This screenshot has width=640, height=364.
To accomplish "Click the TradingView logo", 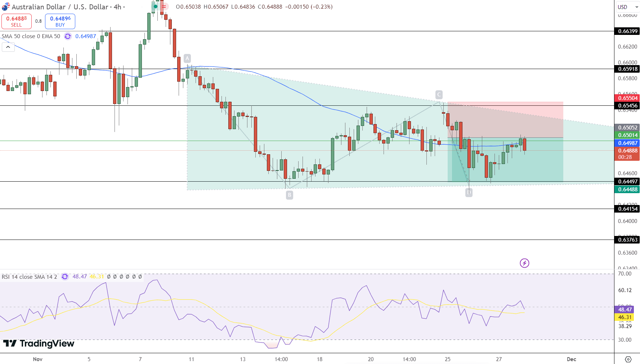I will pyautogui.click(x=39, y=343).
